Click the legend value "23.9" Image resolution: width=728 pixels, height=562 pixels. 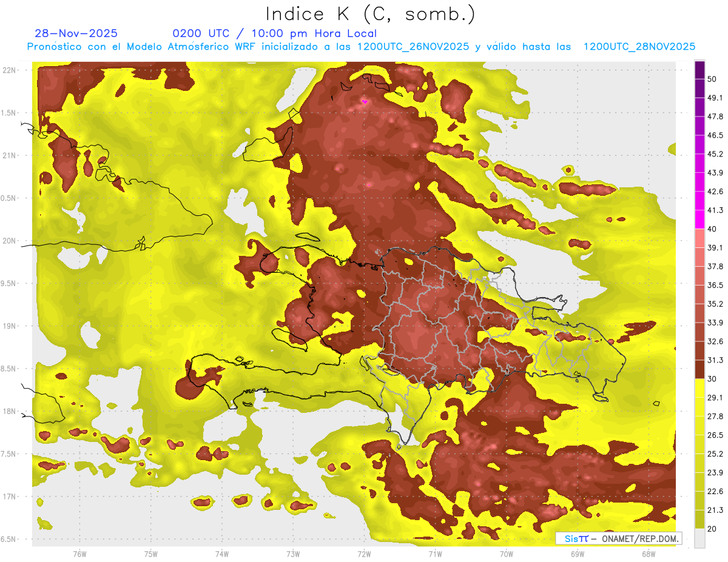[x=715, y=472]
